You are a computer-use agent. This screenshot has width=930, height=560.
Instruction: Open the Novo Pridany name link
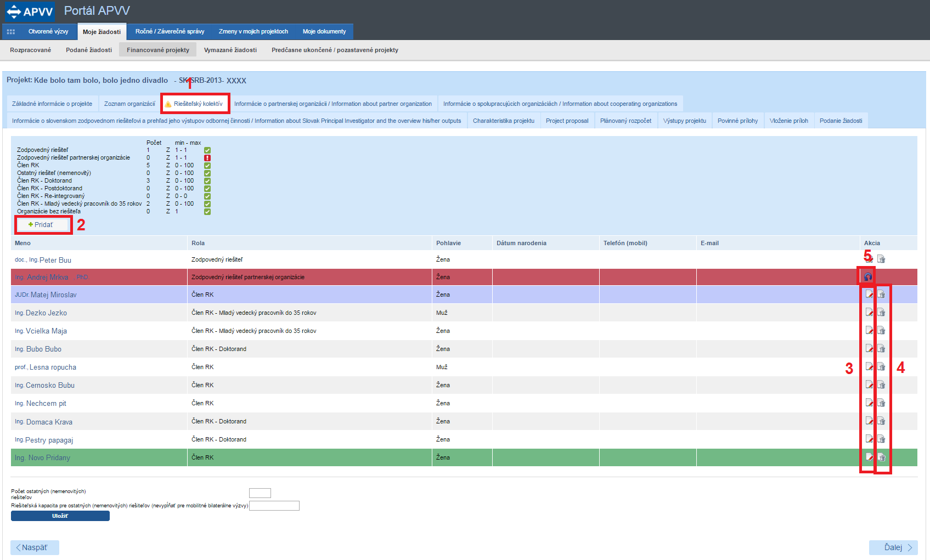coord(42,457)
